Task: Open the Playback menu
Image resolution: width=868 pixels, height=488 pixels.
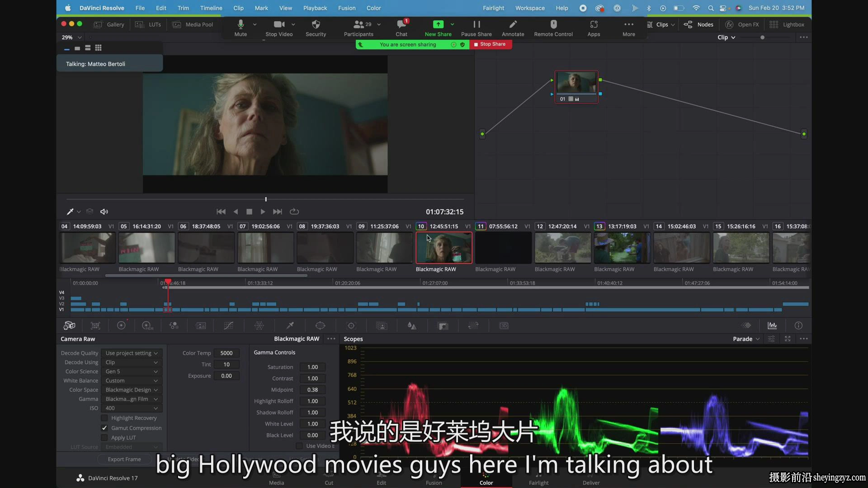Action: tap(315, 8)
